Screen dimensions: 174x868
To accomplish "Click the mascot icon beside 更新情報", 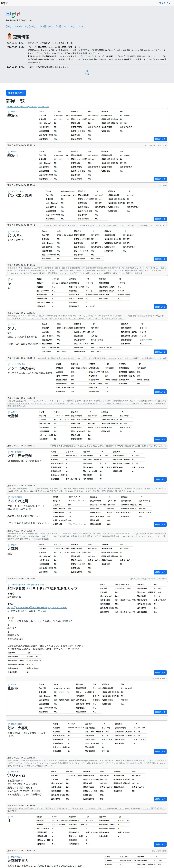I will pyautogui.click(x=9, y=36).
